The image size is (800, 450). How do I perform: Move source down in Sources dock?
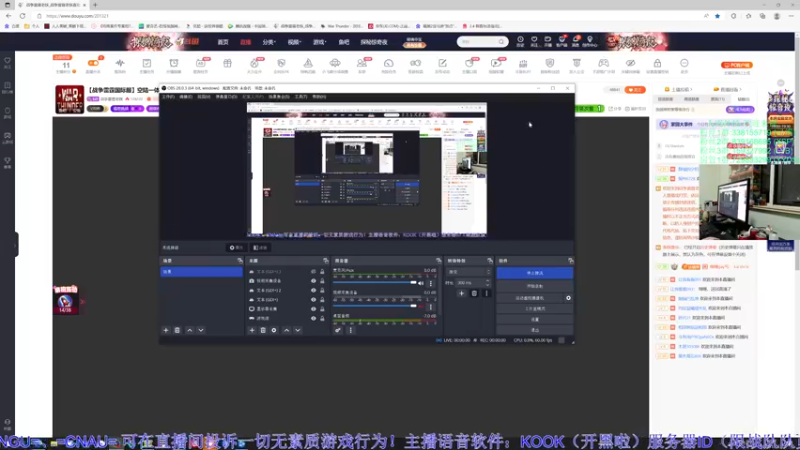[x=298, y=330]
